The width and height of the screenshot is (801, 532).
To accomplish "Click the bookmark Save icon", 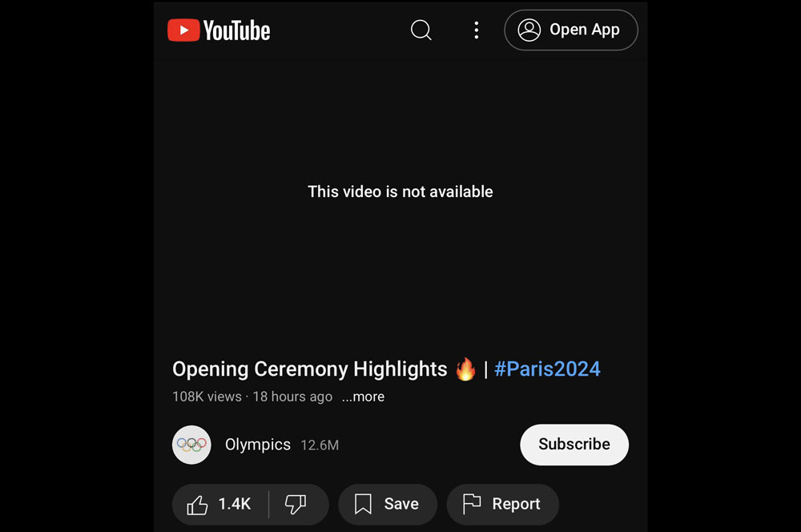I will coord(363,505).
